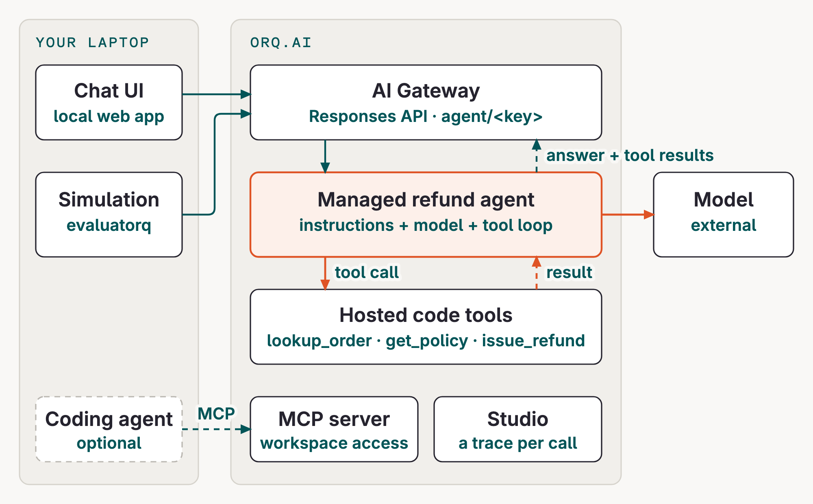Select the Managed refund agent box

coord(426,215)
